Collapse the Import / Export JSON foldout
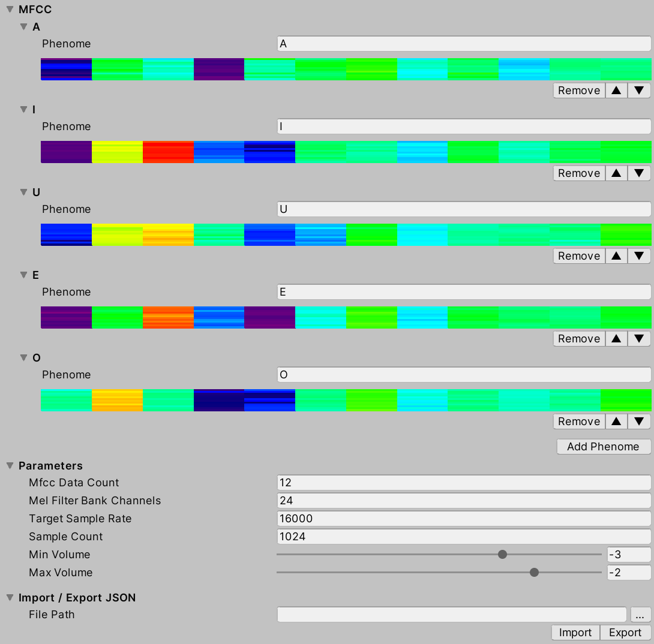 pyautogui.click(x=10, y=598)
